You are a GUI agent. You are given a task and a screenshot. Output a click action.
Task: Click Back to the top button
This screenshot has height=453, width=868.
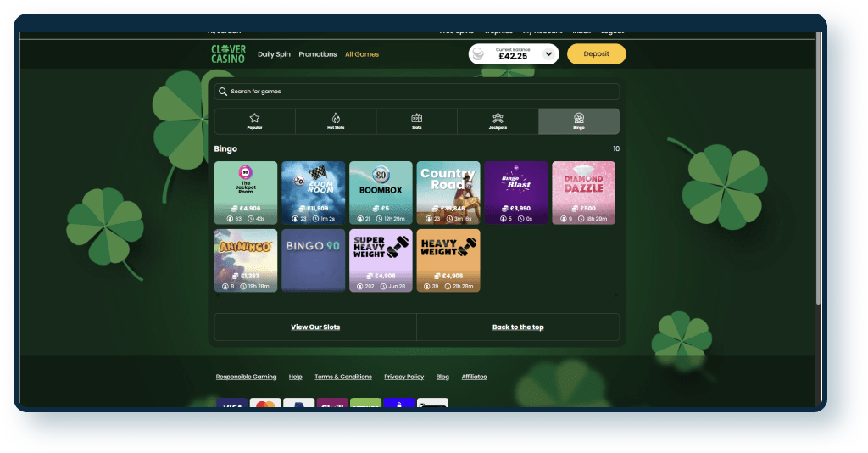click(x=518, y=327)
